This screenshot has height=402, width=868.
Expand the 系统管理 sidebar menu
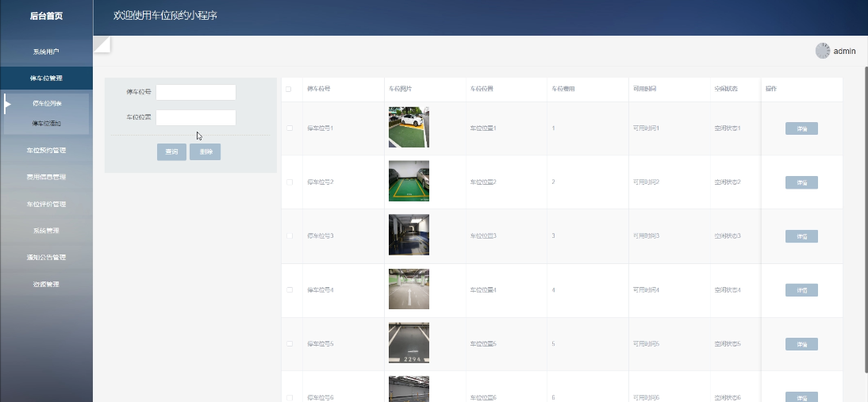[47, 231]
